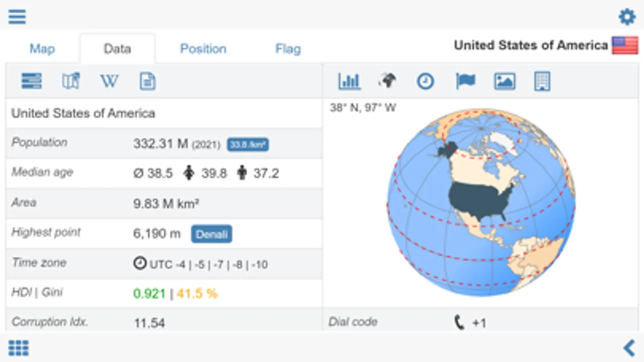Click the 0.921 HDI value
The height and width of the screenshot is (362, 644).
(149, 294)
